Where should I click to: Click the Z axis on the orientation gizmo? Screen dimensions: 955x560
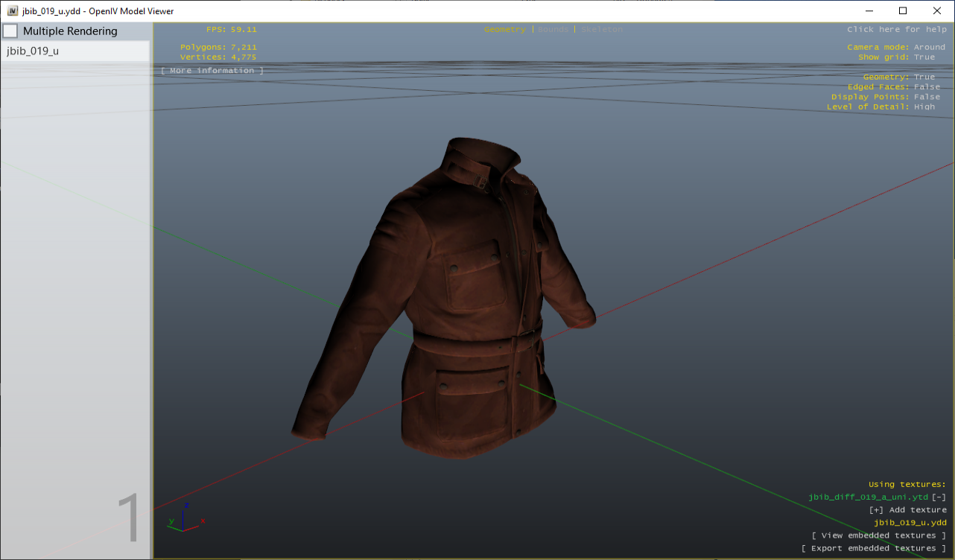[187, 504]
